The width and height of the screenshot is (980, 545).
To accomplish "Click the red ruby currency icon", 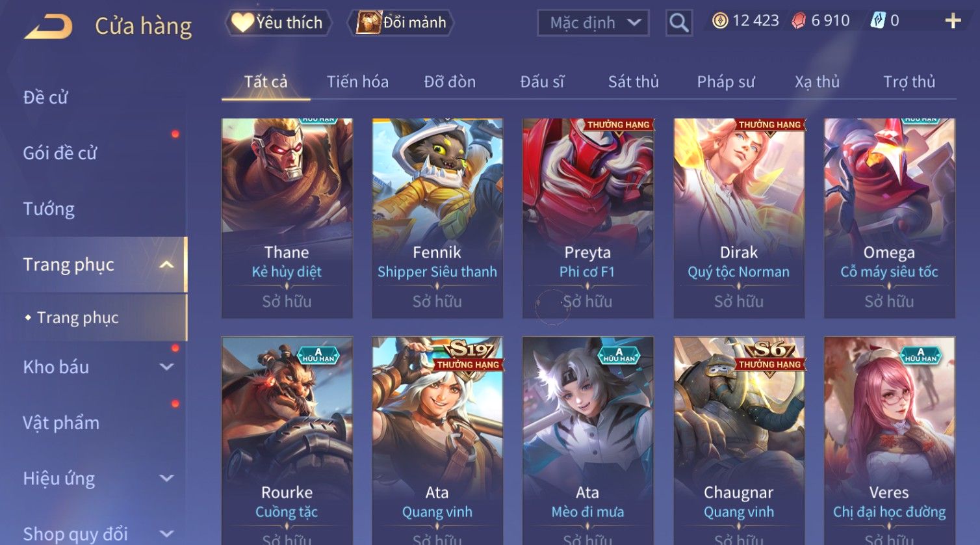I will pos(799,21).
